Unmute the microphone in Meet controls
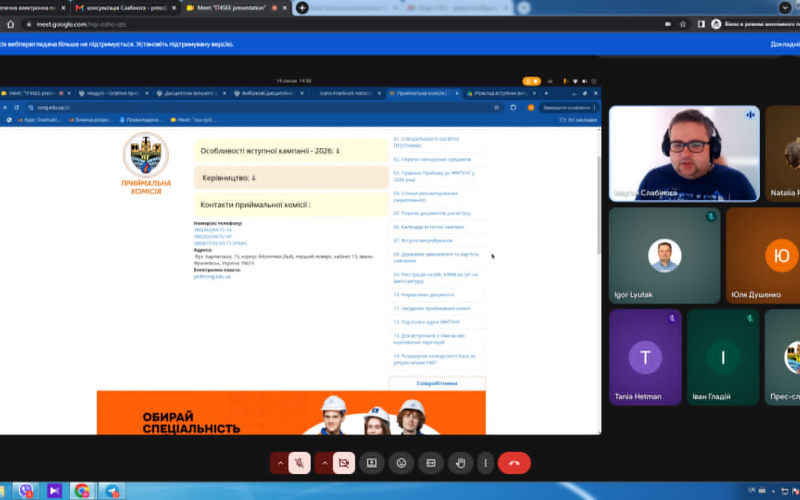This screenshot has height=500, width=800. point(299,463)
